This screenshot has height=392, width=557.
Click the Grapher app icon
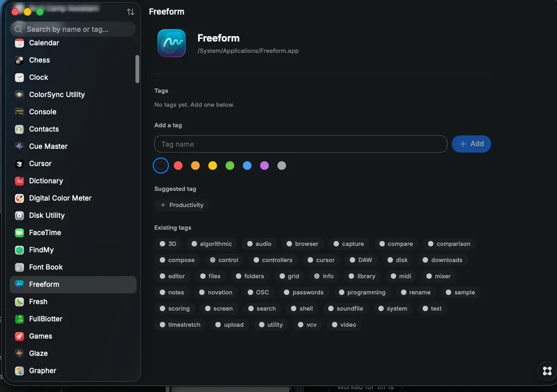[19, 371]
